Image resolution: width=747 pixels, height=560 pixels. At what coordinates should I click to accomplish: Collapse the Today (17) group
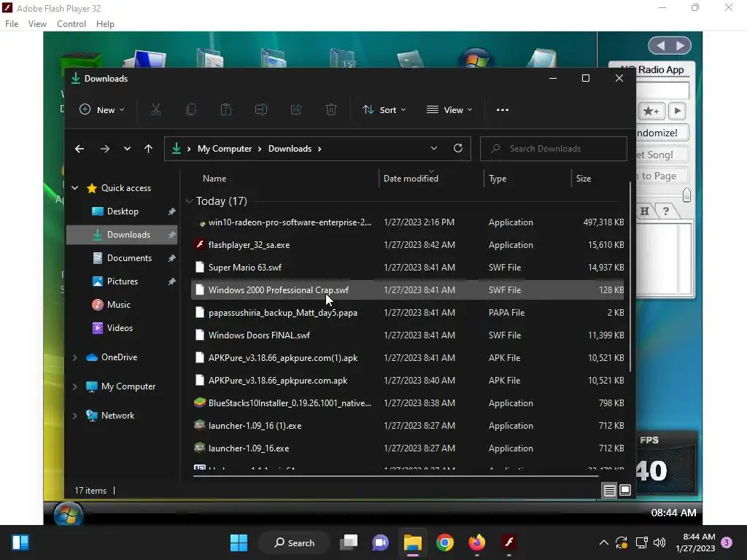pyautogui.click(x=189, y=201)
